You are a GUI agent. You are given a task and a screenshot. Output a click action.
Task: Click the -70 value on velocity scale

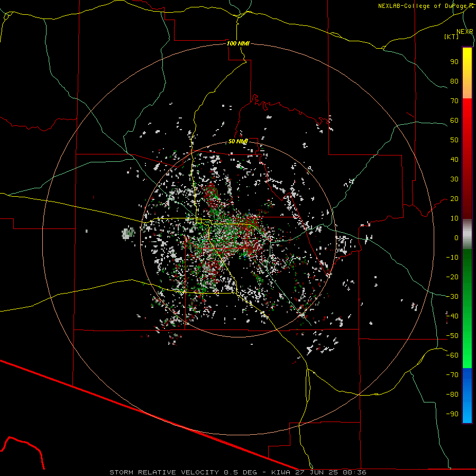pos(452,375)
